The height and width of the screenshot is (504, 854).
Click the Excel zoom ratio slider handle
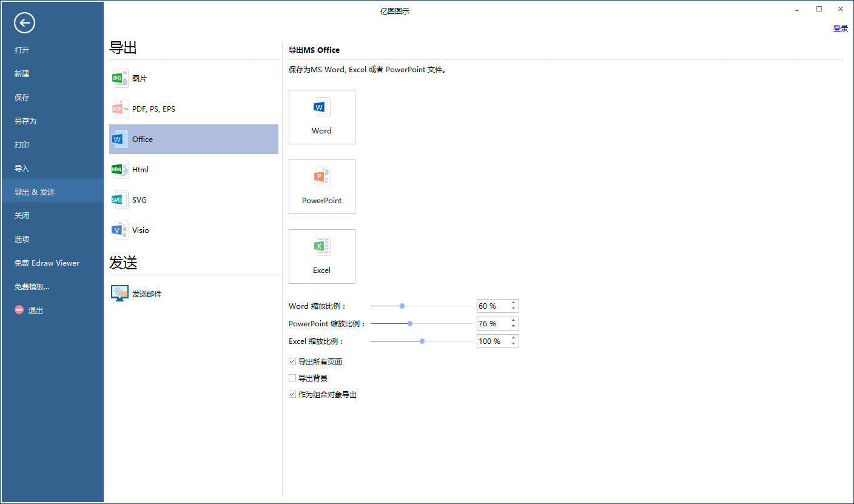pos(422,341)
